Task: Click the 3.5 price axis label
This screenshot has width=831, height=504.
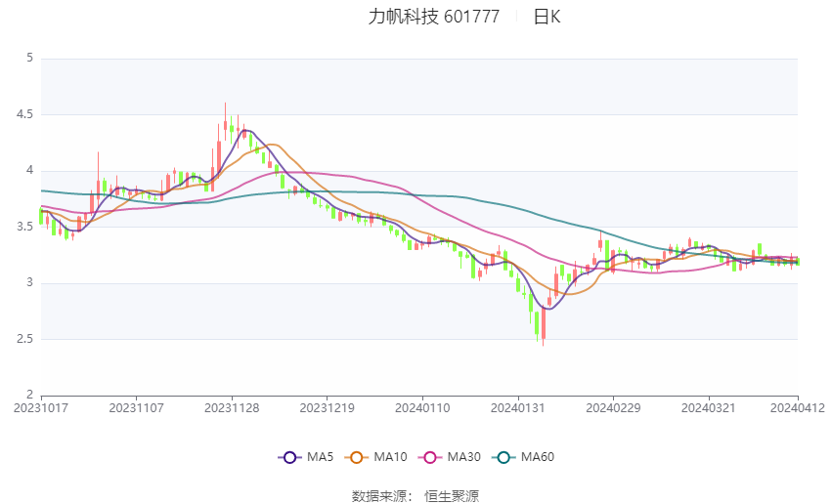Action: click(x=24, y=227)
